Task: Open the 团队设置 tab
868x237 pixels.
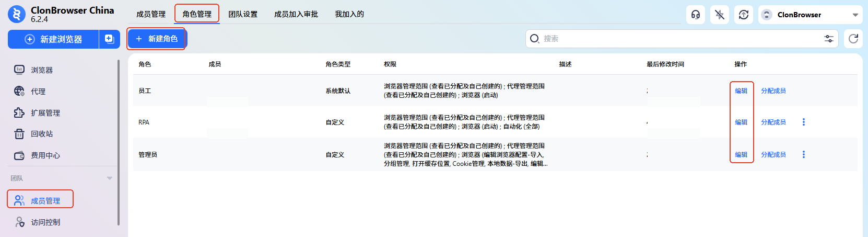Action: [243, 14]
